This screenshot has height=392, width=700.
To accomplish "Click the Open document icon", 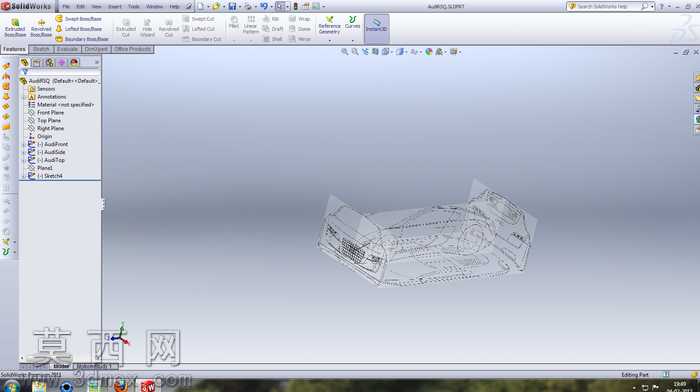I will 217,6.
